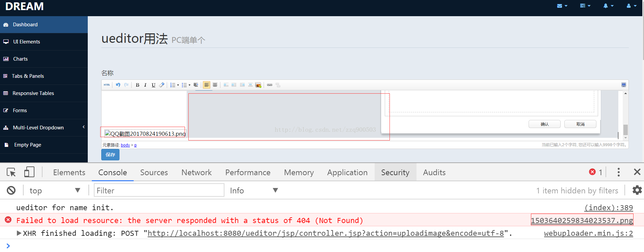Remove hyperlink with unlink icon
Image resolution: width=644 pixels, height=252 pixels.
[x=278, y=85]
